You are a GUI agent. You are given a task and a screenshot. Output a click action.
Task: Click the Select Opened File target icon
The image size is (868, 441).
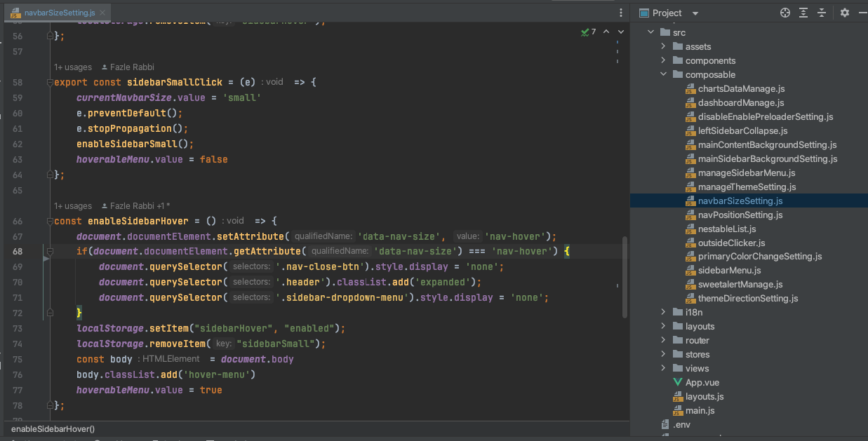[x=784, y=13]
